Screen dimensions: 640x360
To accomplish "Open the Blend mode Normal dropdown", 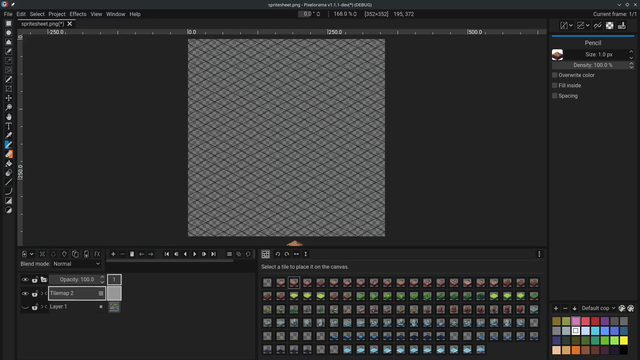I will pyautogui.click(x=76, y=264).
